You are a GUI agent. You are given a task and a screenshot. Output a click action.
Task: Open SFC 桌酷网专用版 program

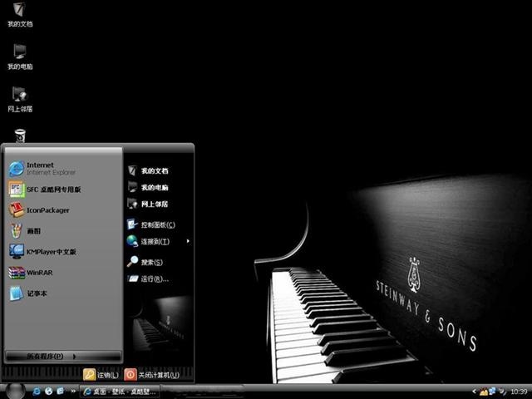(45, 190)
